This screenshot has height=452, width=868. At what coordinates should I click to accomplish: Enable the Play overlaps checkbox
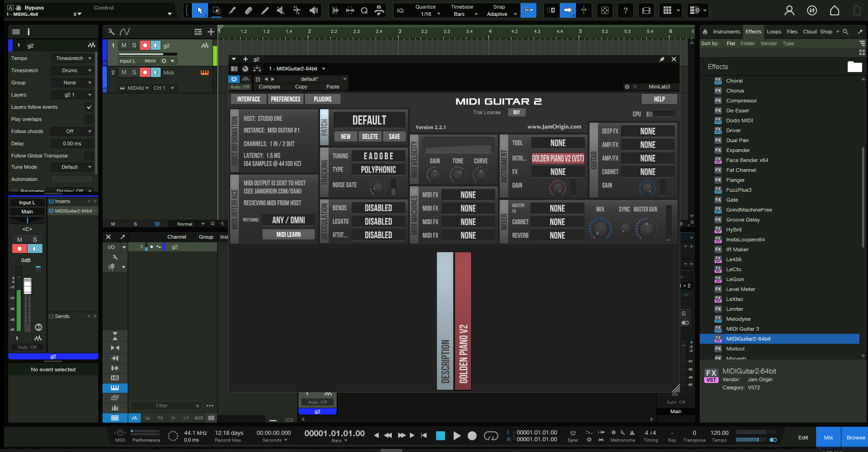pyautogui.click(x=89, y=119)
